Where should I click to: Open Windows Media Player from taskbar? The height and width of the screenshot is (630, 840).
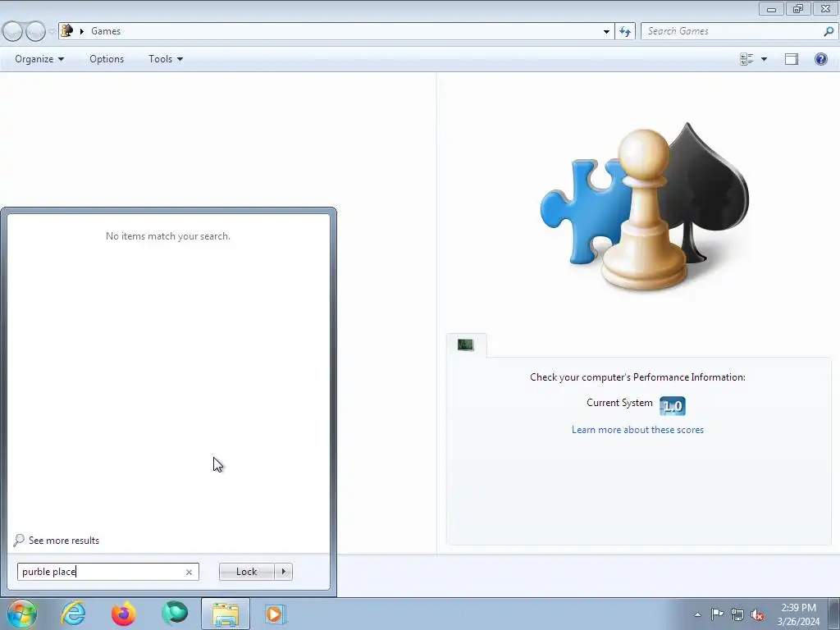[x=276, y=614]
